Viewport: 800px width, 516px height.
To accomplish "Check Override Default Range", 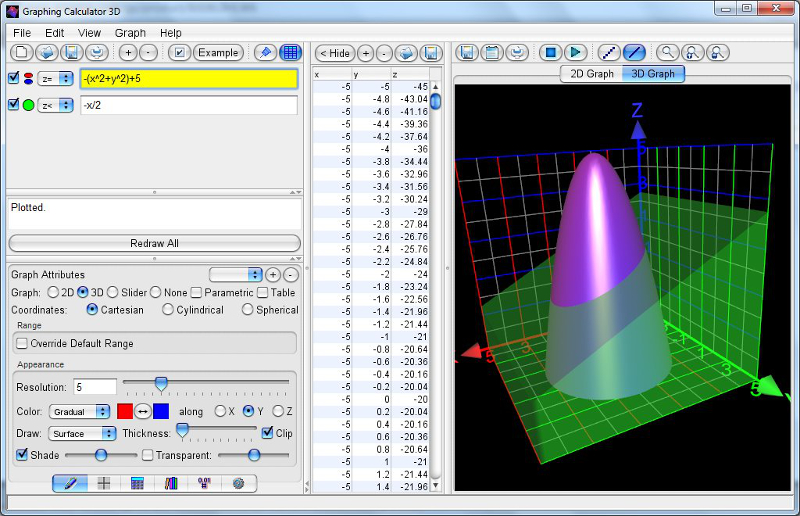I will 21,343.
